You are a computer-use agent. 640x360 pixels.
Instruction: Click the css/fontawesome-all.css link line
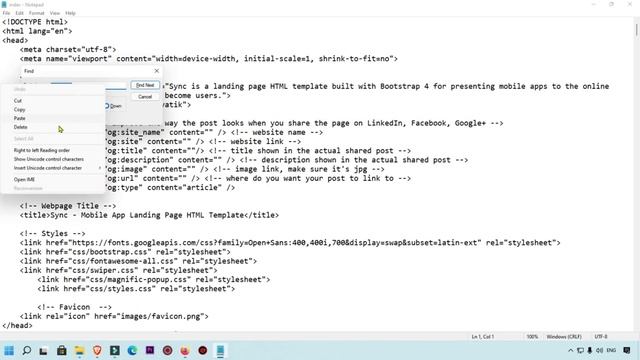click(x=138, y=261)
